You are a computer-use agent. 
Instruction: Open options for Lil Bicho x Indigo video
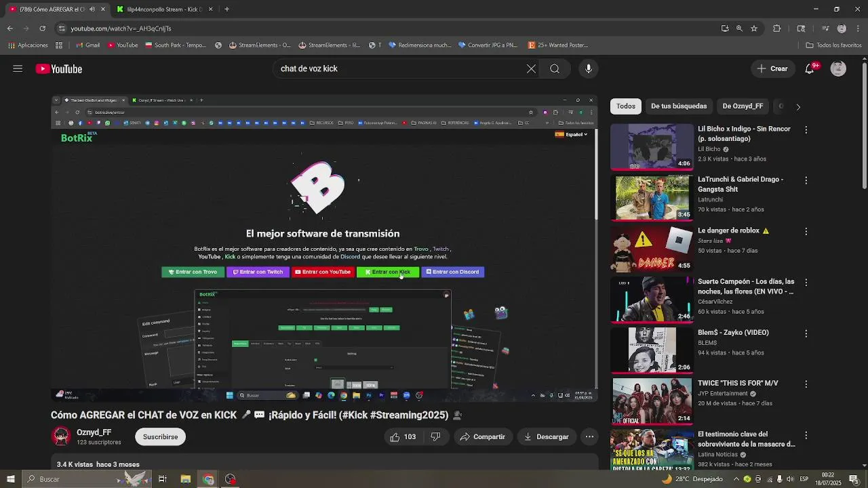point(806,129)
